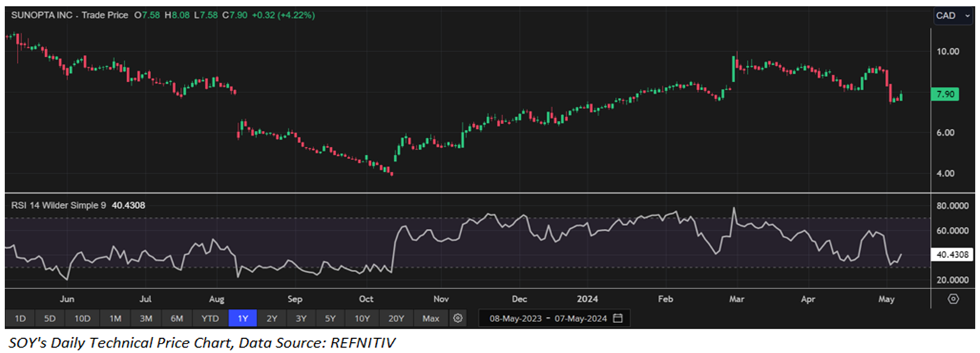Open the axis settings icon below RSI scale

click(953, 298)
